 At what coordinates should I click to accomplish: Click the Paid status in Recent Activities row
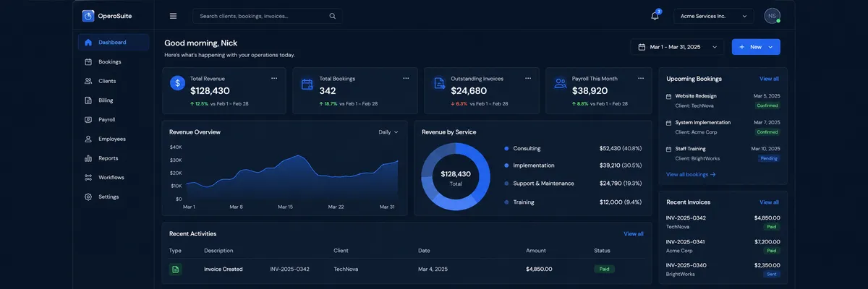604,269
